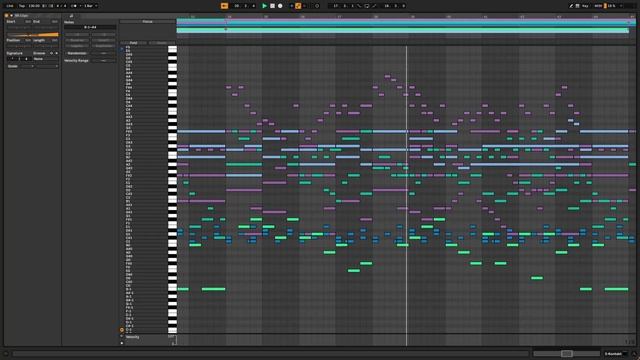Click the Randomize button
Image resolution: width=640 pixels, height=360 pixels.
(x=77, y=53)
